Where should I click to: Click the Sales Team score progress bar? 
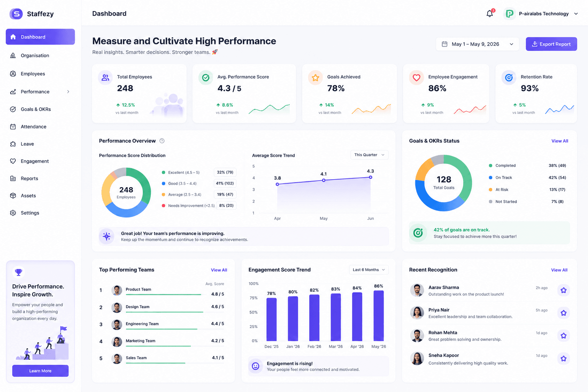point(155,363)
